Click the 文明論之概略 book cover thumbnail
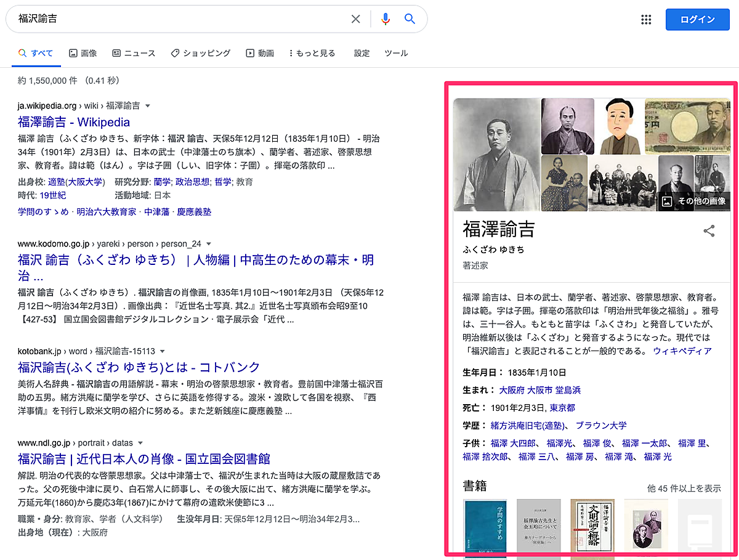This screenshot has height=560, width=739. 592,527
